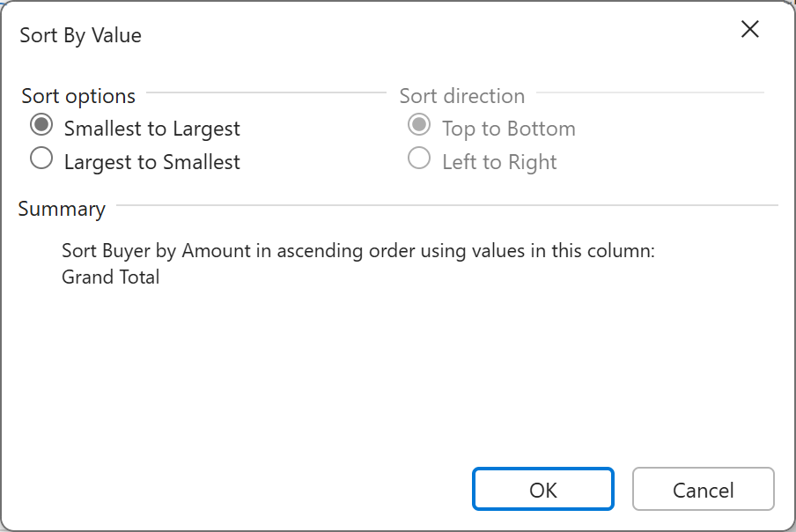
Task: Select the Top to Bottom radio circle
Action: (x=419, y=125)
